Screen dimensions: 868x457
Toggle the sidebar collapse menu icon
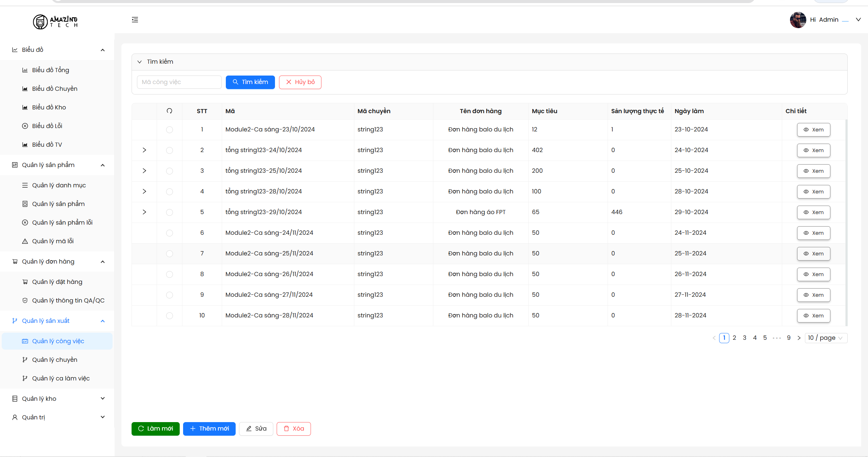point(135,20)
